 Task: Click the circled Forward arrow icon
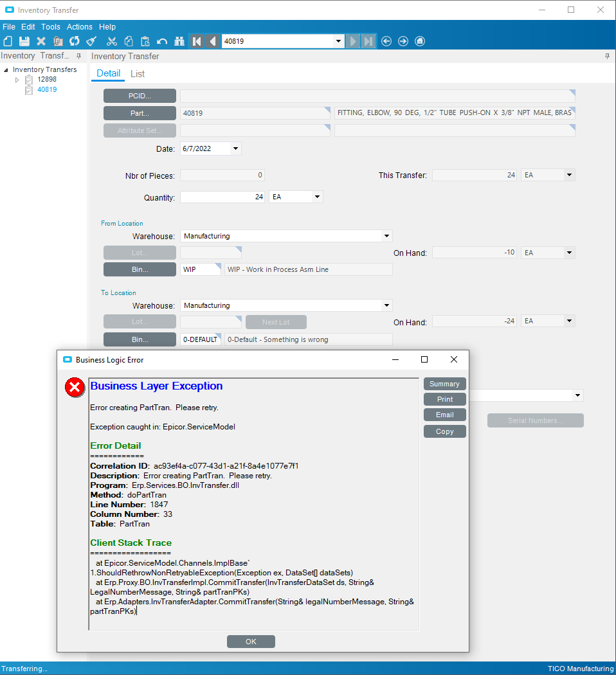(403, 41)
